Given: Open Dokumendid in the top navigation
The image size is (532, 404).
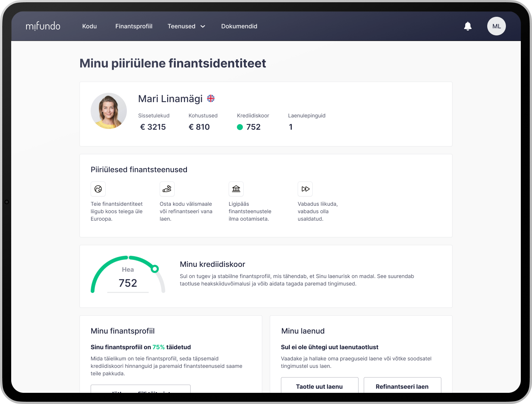Looking at the screenshot, I should click(x=239, y=26).
